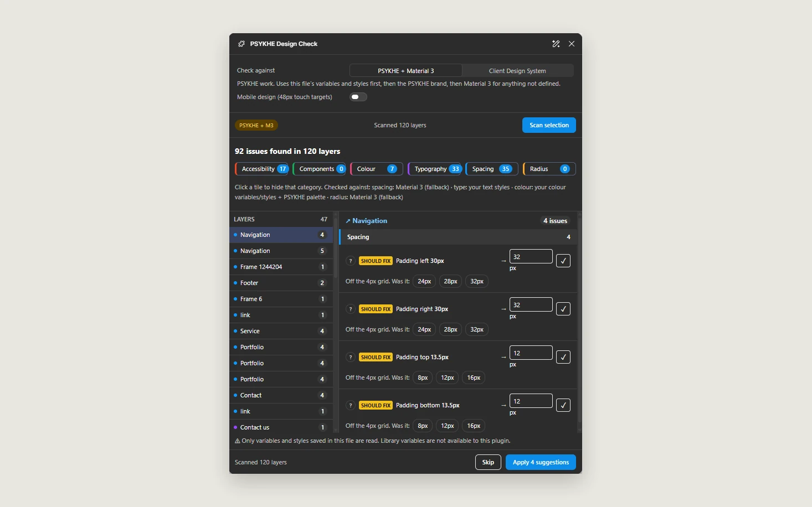The height and width of the screenshot is (507, 812).
Task: Open the Service layer issues
Action: point(281,331)
